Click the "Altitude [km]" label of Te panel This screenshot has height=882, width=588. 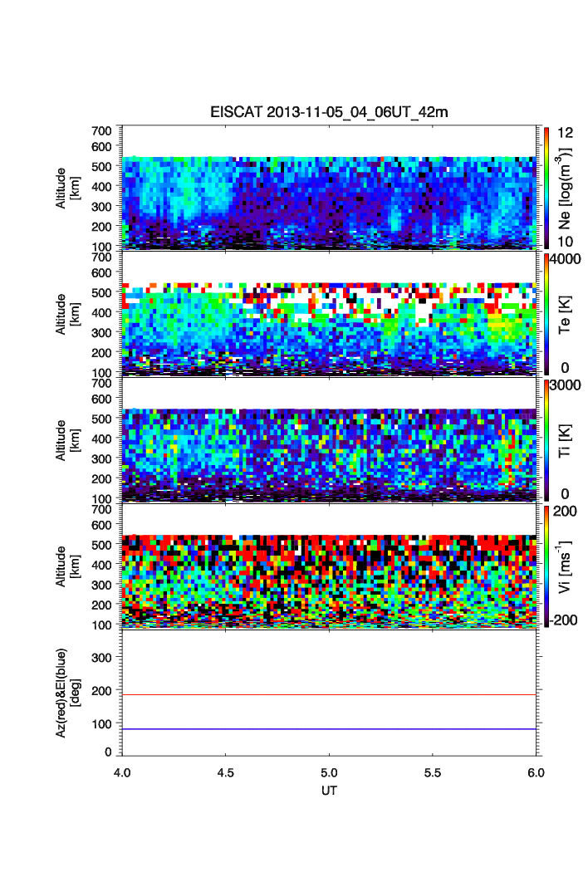[x=67, y=315]
